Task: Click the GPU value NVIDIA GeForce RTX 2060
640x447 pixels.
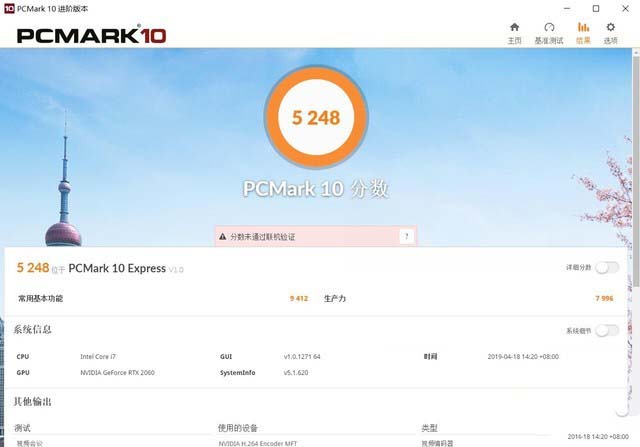Action: coord(117,372)
